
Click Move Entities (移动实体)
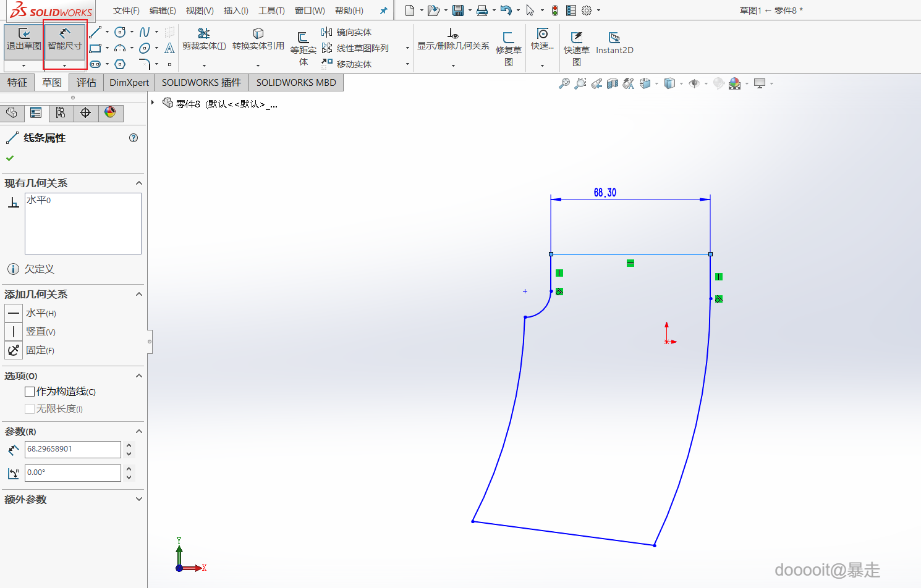(x=346, y=64)
